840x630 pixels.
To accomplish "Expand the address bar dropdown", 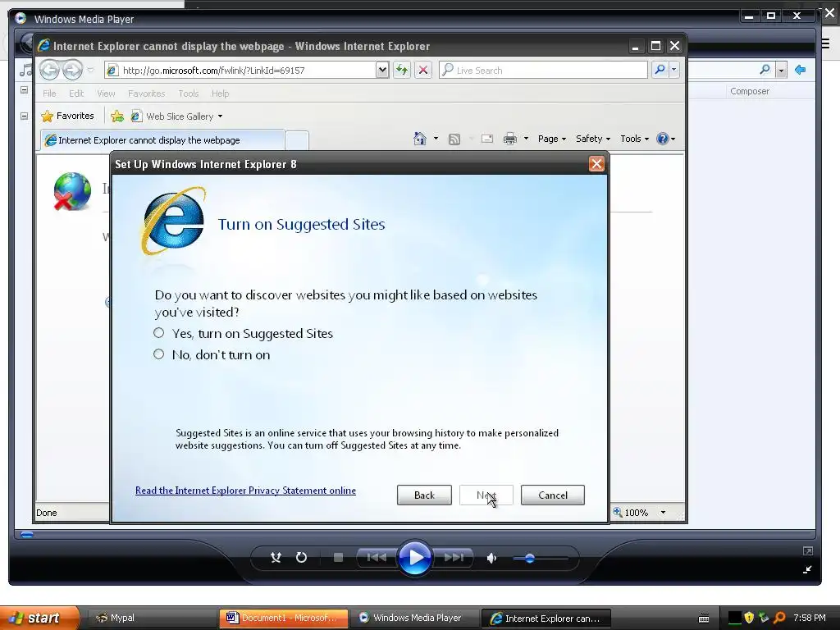I will (x=382, y=71).
